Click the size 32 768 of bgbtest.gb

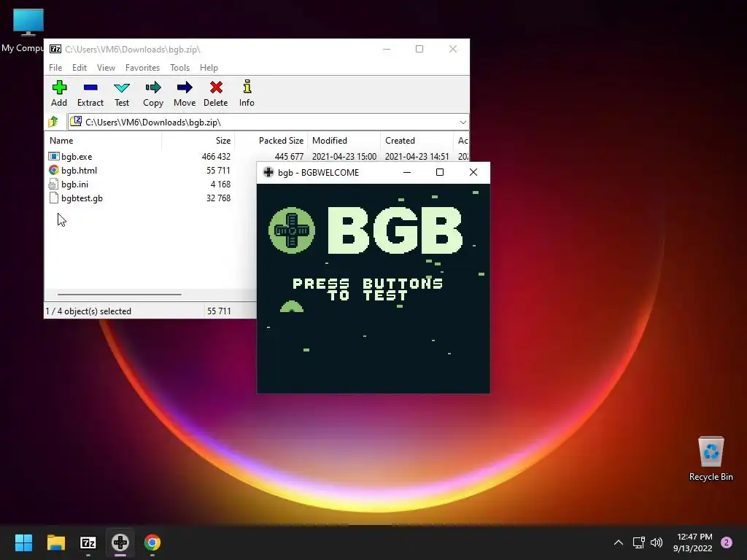point(218,198)
